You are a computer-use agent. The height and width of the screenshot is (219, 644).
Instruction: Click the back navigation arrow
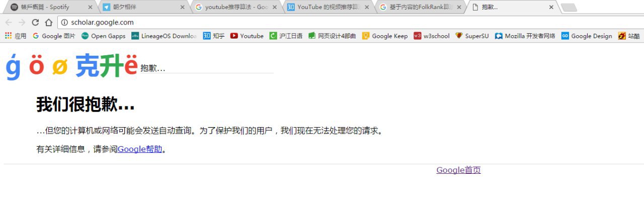click(x=8, y=22)
